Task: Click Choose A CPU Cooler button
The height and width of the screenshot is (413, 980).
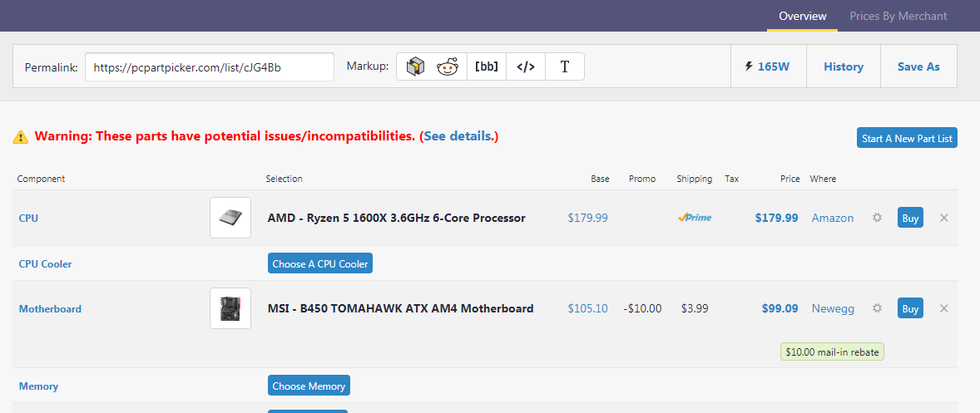Action: point(320,263)
